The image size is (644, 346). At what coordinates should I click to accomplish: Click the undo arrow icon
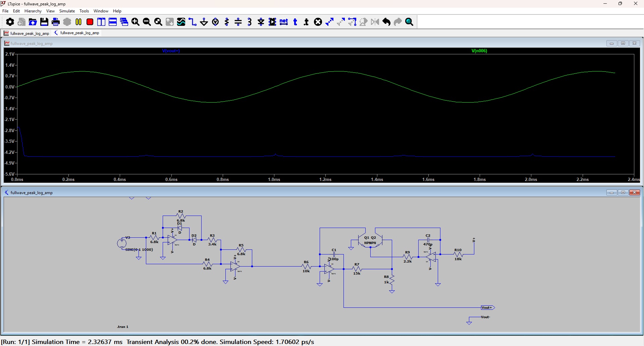[386, 22]
